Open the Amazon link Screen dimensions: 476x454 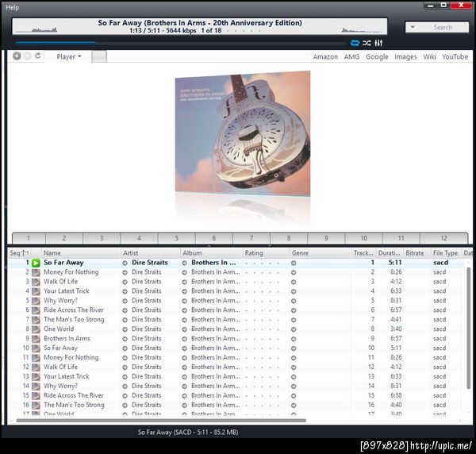[x=325, y=57]
